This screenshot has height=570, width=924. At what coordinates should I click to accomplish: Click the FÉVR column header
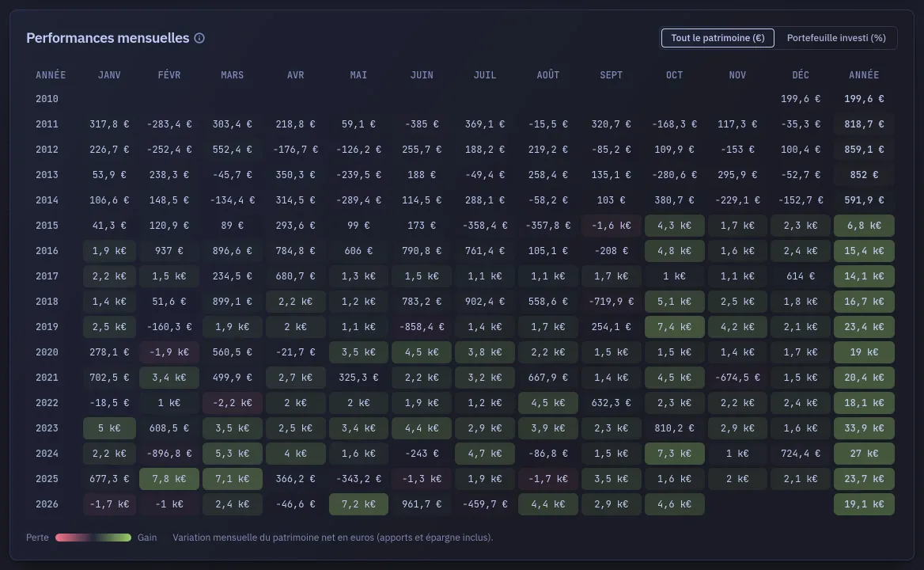[169, 75]
